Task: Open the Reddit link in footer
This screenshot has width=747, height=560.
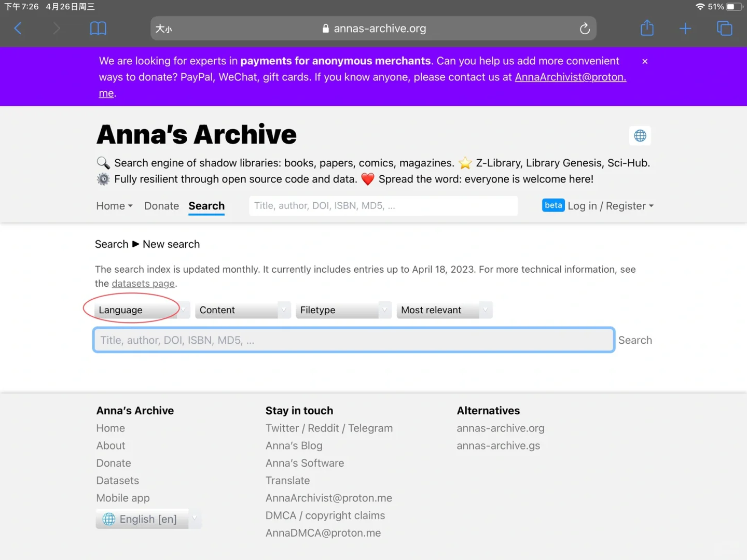Action: coord(323,428)
